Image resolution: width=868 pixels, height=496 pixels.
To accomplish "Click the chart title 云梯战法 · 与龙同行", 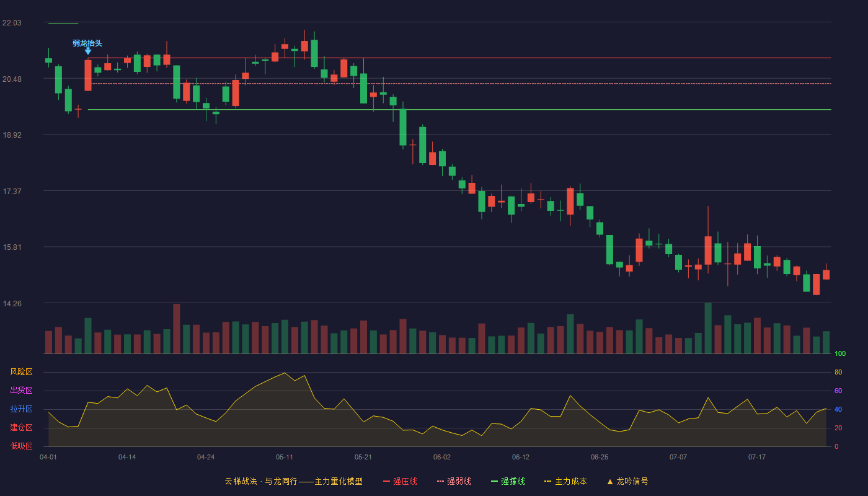I will (260, 481).
